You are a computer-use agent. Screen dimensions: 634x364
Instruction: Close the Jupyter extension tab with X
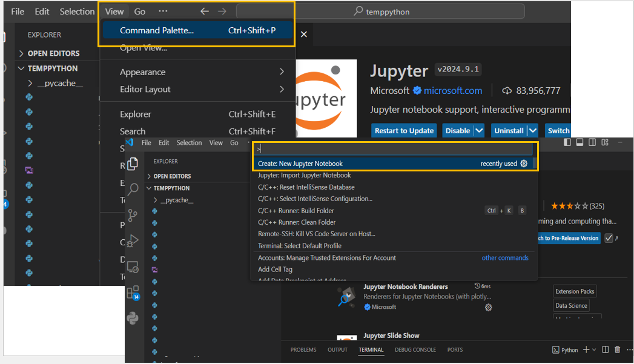303,35
